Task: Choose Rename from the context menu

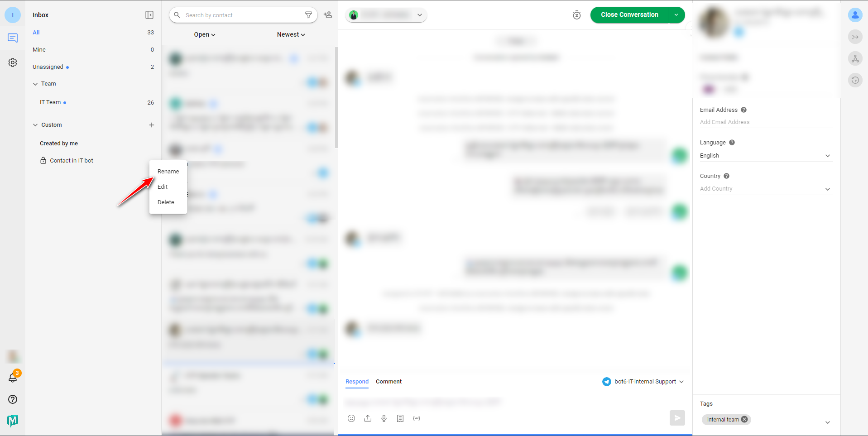Action: pos(168,172)
